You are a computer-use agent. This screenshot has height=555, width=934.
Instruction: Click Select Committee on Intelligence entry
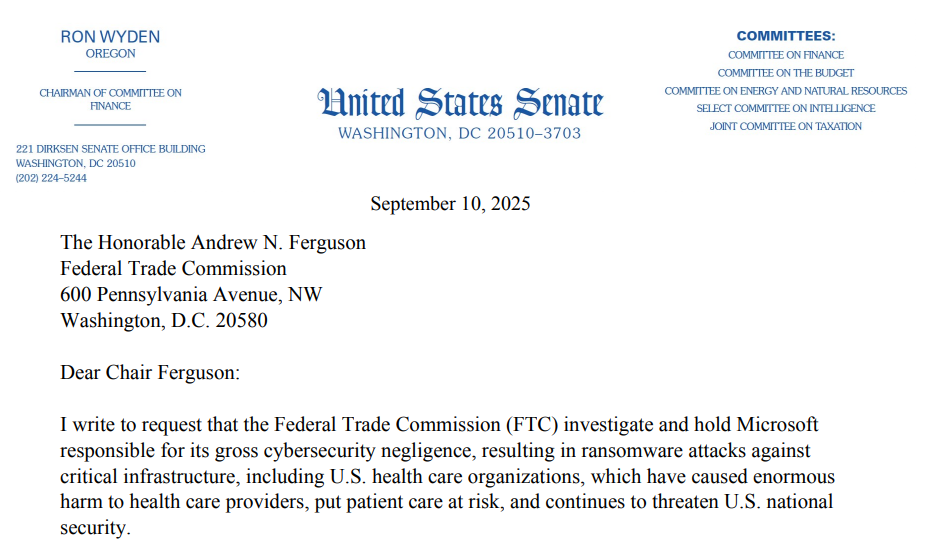786,108
